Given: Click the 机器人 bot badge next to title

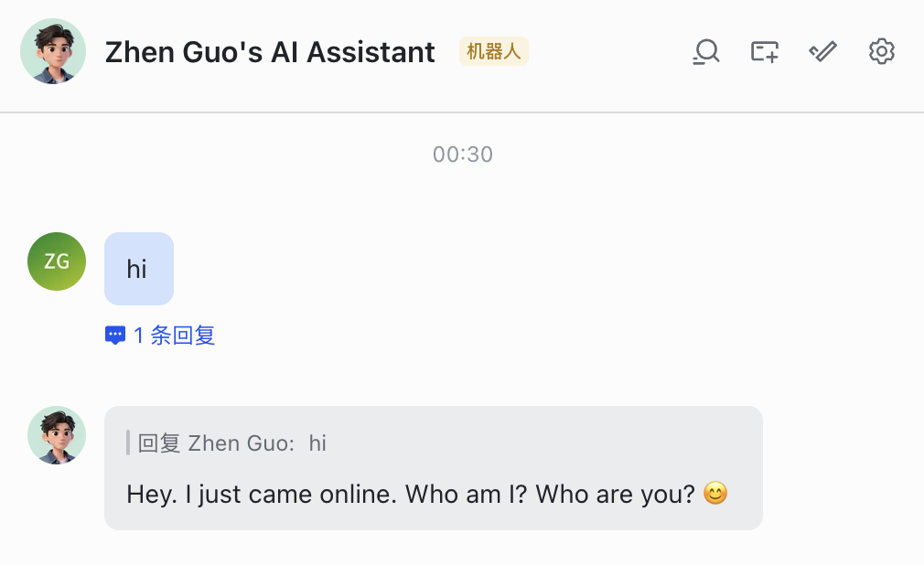Looking at the screenshot, I should click(x=493, y=51).
